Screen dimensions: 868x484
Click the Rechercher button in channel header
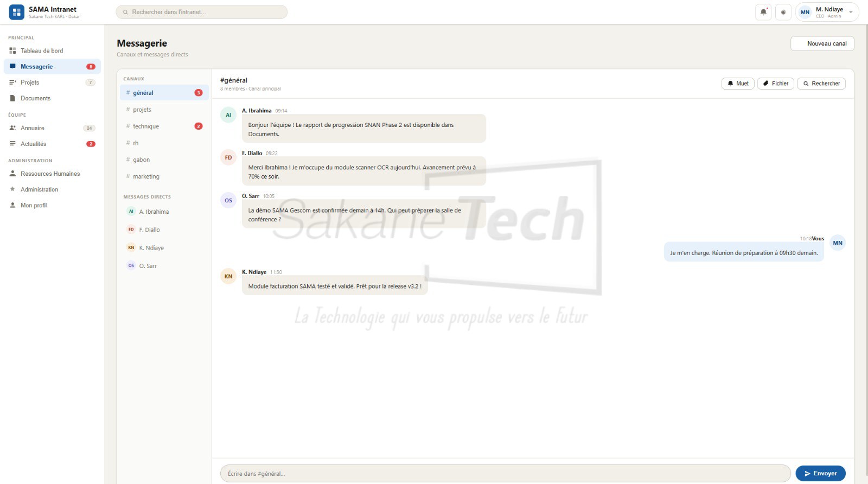click(x=821, y=84)
